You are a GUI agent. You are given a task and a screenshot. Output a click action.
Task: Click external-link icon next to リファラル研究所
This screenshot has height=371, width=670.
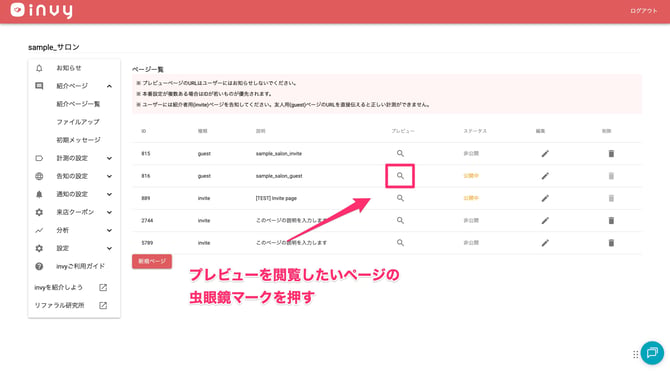click(103, 305)
